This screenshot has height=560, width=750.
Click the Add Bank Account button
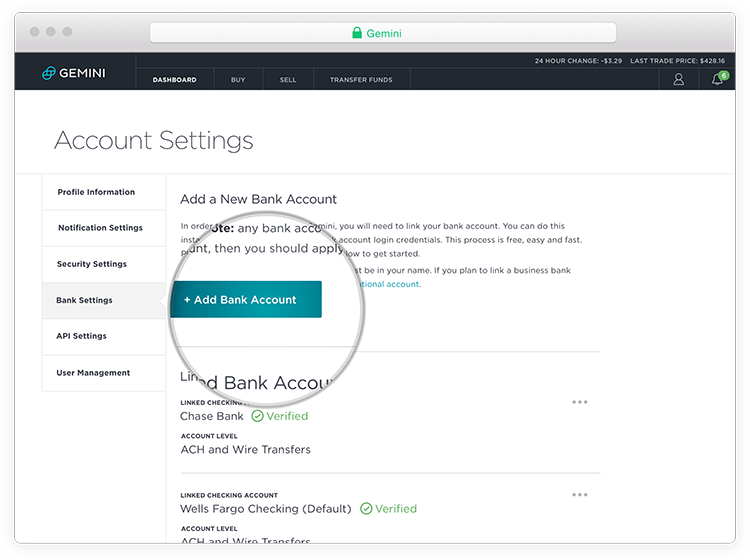point(246,299)
